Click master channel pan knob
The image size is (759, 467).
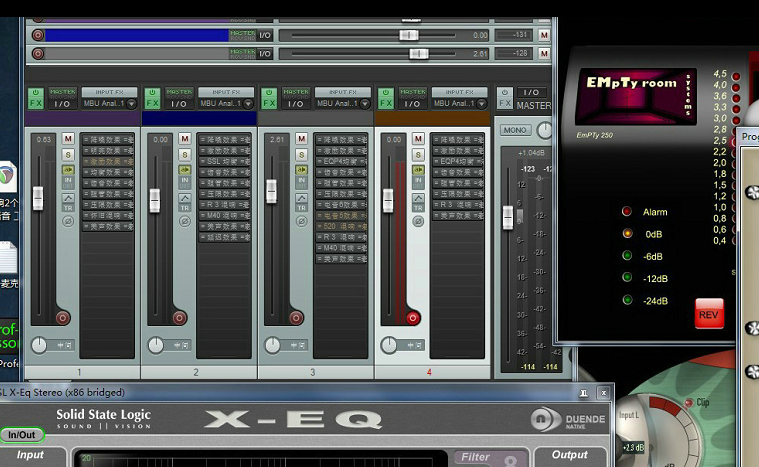[x=545, y=130]
